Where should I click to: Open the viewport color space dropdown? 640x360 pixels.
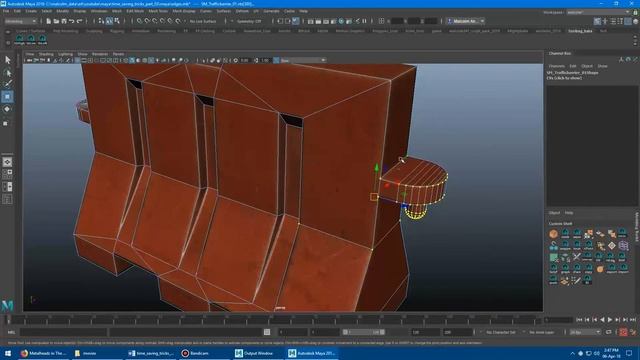pos(303,60)
